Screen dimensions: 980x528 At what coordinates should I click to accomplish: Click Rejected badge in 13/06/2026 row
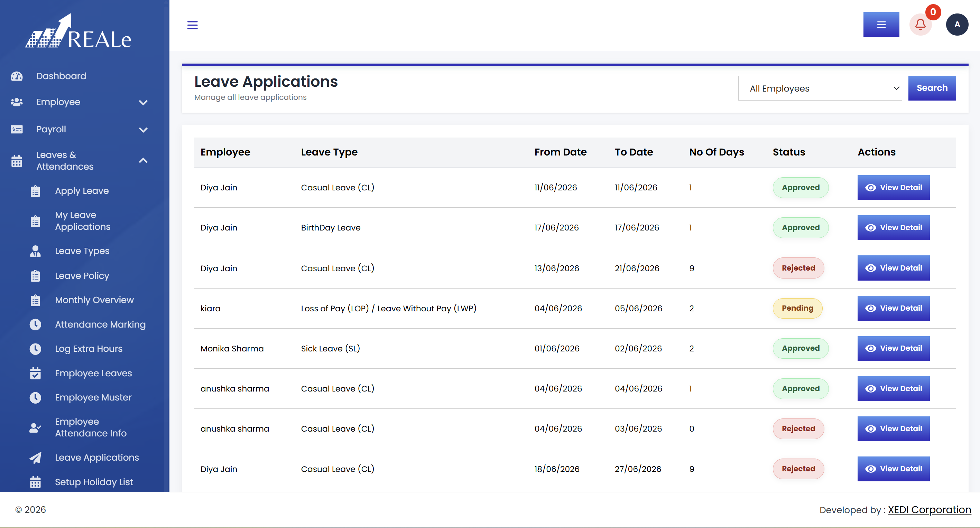798,268
